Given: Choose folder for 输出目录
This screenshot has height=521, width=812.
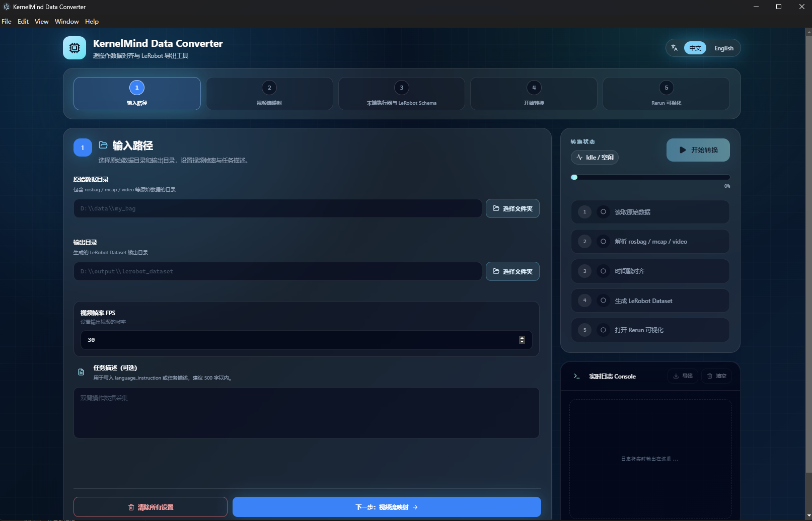Looking at the screenshot, I should pos(512,271).
